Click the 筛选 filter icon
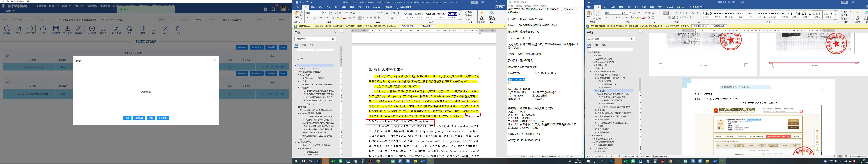Screen dimensions: 868x164 click(x=43, y=30)
